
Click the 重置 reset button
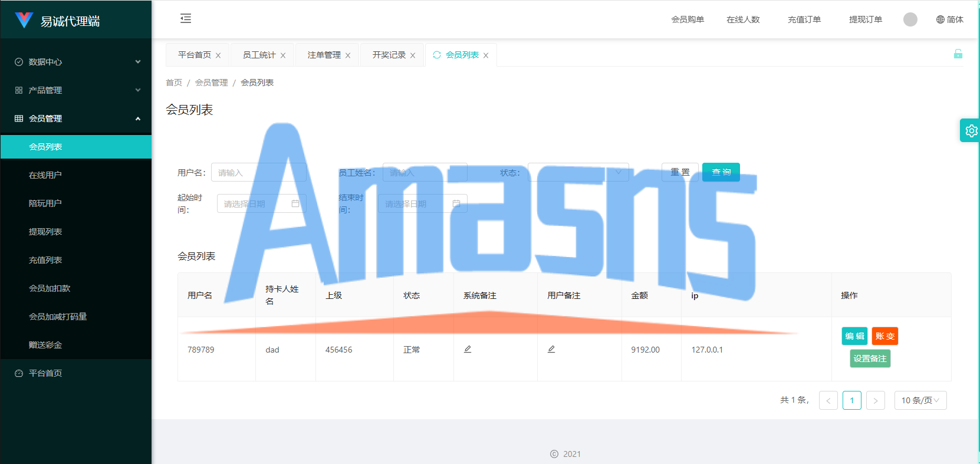point(680,172)
